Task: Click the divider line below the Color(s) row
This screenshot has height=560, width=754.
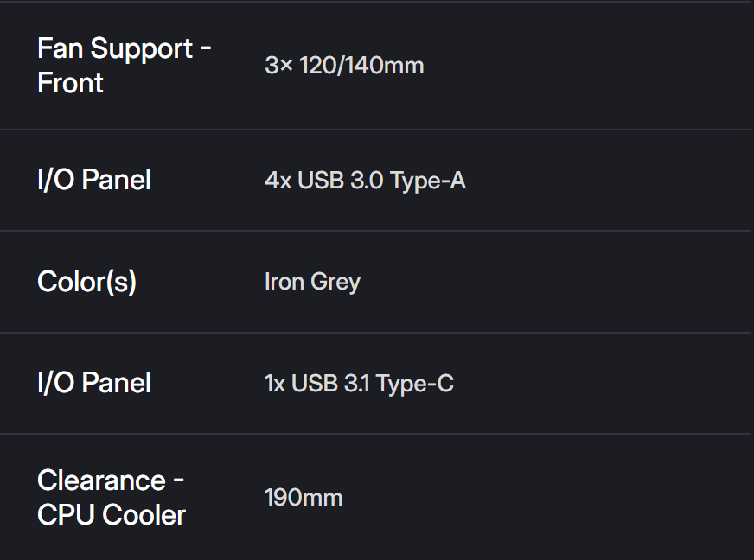Action: (x=375, y=333)
